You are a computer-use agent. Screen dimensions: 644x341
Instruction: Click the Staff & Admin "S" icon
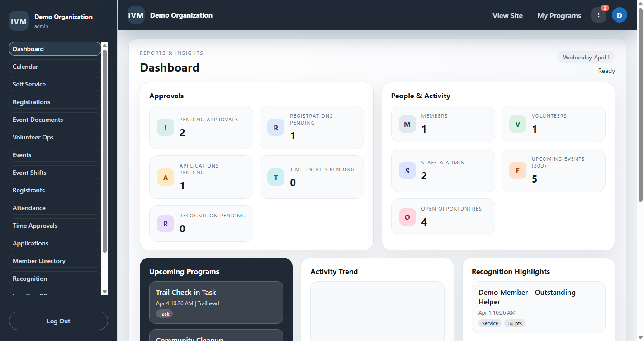point(407,170)
